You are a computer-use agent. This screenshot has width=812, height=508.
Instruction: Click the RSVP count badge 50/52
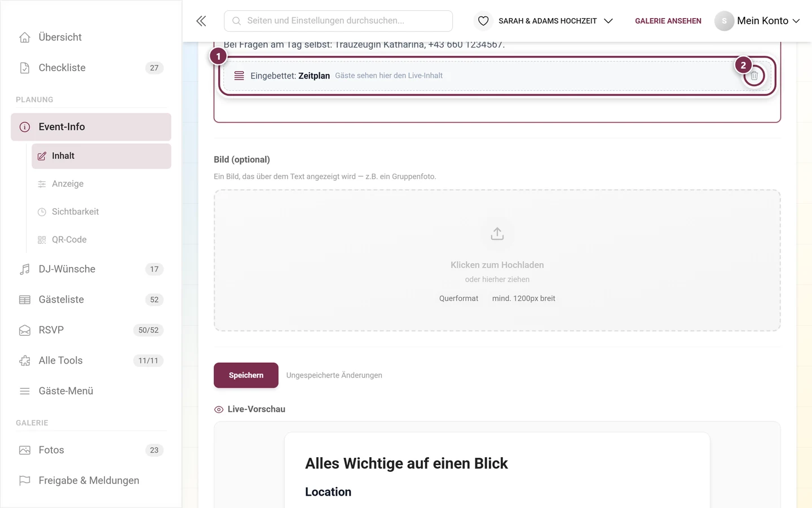[148, 330]
